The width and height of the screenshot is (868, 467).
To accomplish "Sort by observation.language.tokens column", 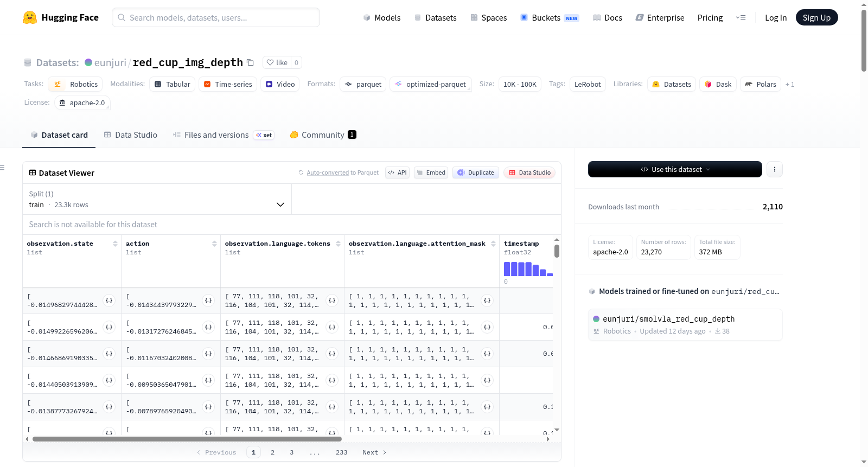I will click(338, 244).
